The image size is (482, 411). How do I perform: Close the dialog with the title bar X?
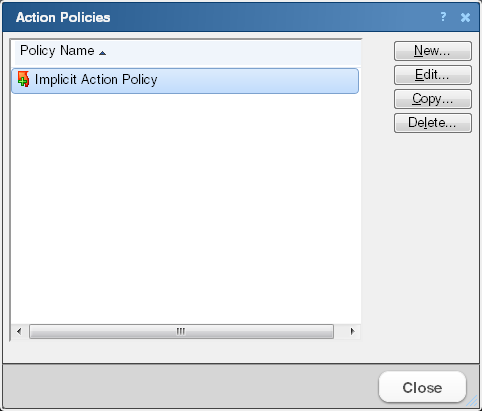[x=465, y=17]
